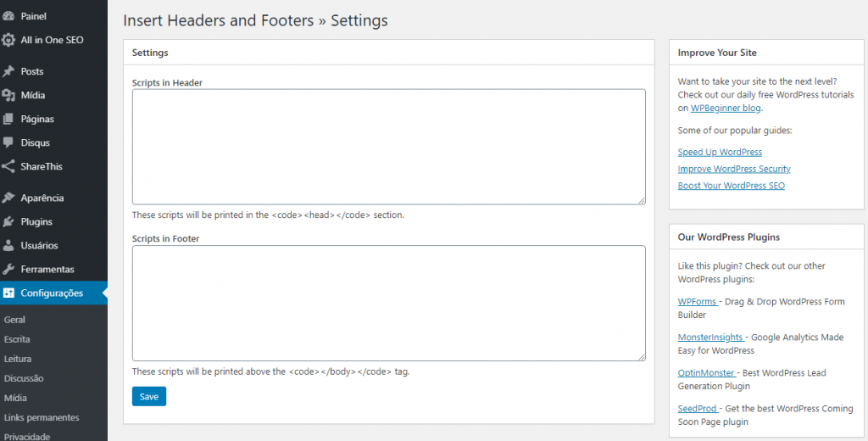The height and width of the screenshot is (441, 868).
Task: Click the Painel dashboard icon
Action: (x=8, y=16)
